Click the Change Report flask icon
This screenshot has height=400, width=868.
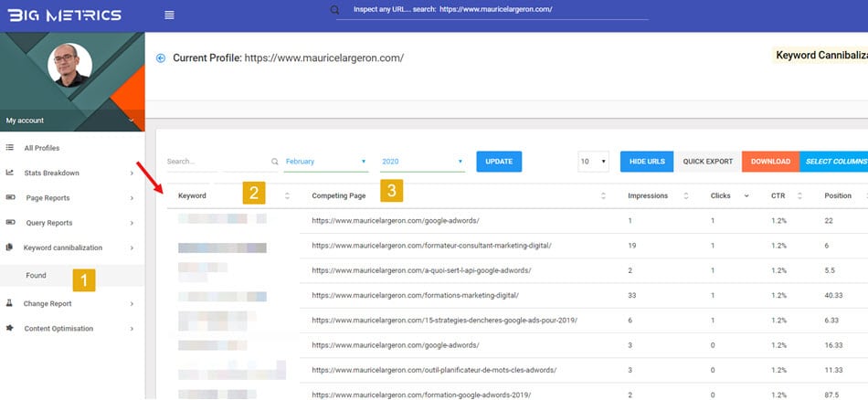point(9,303)
